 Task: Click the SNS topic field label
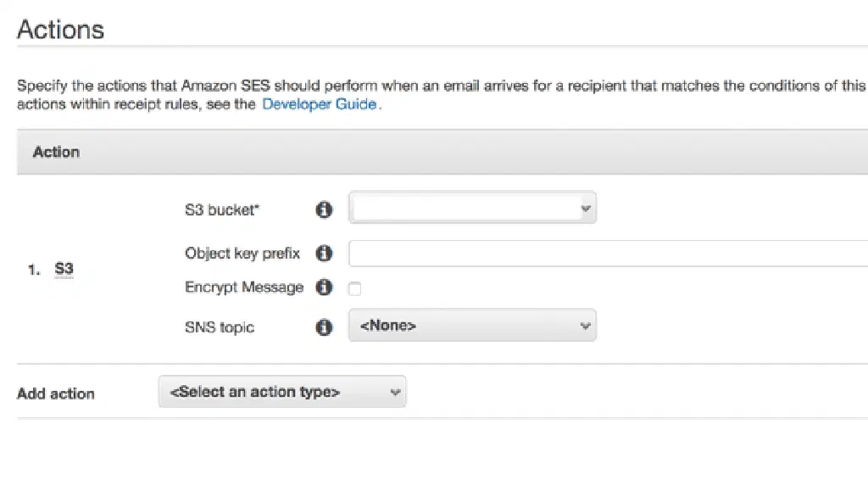219,327
